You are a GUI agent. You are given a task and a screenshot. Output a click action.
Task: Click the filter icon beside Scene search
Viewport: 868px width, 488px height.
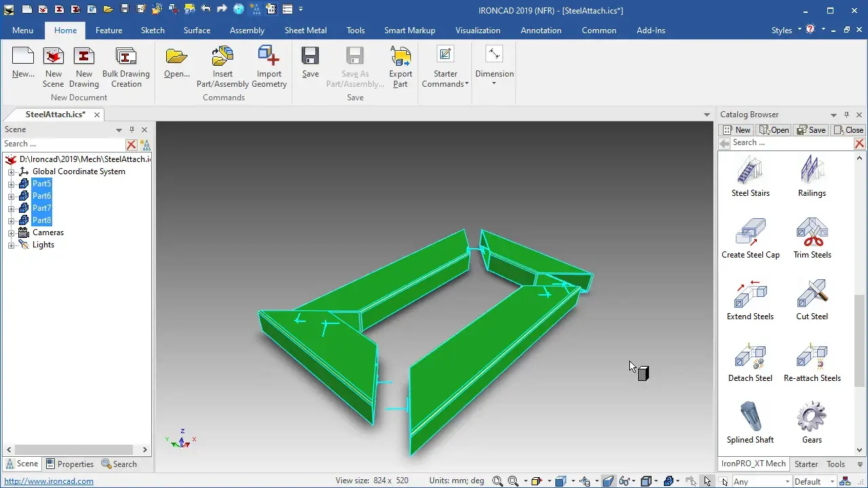[145, 144]
